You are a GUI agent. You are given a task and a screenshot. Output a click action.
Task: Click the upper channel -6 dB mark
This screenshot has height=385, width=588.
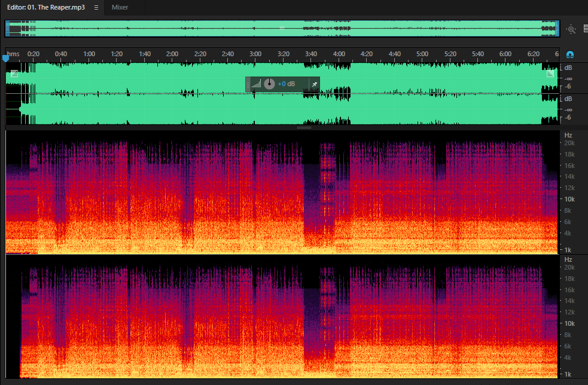568,87
